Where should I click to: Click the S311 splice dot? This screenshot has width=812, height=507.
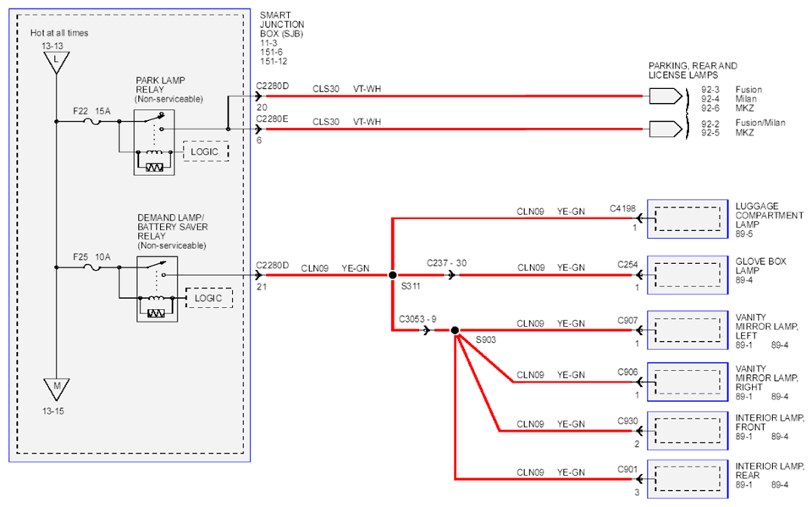click(x=393, y=275)
